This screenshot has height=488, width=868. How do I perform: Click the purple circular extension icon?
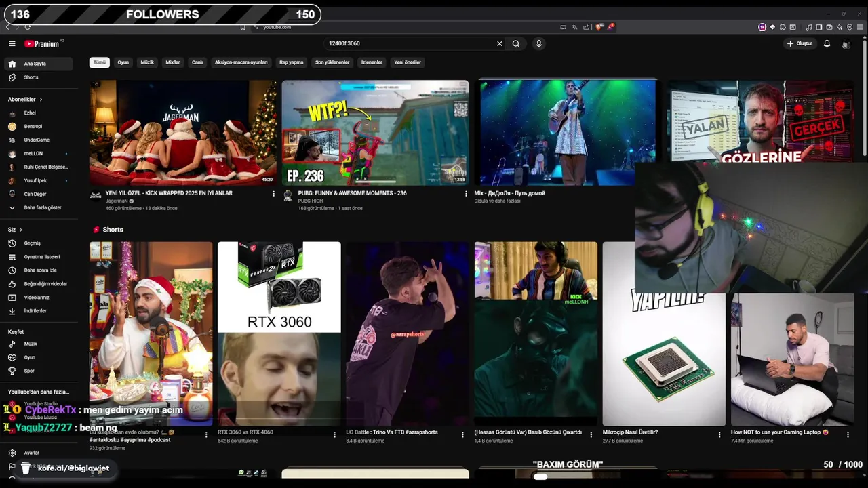point(762,27)
